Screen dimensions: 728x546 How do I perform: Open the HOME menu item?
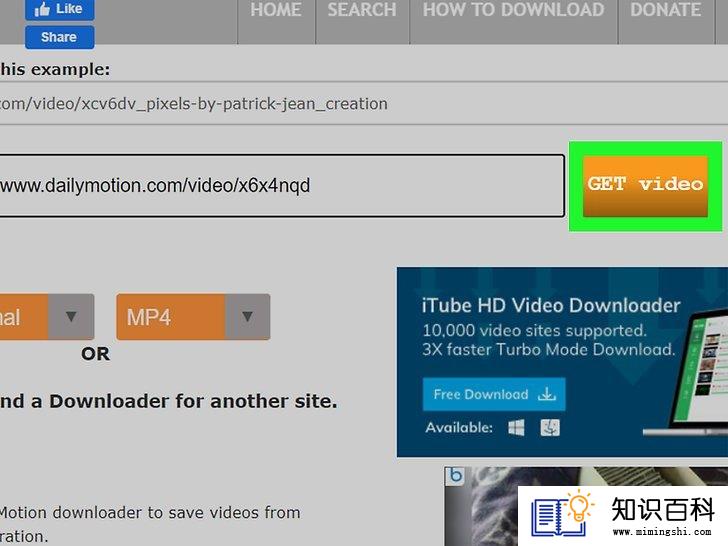(x=276, y=10)
